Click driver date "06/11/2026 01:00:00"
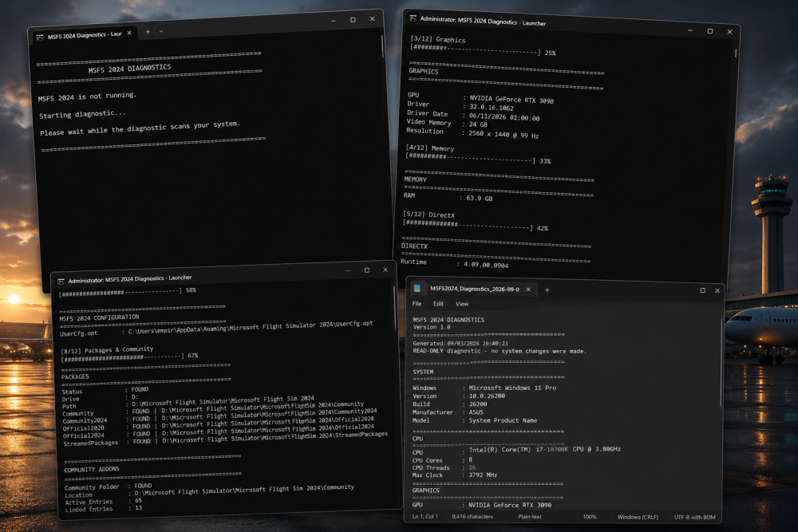Screen dimensions: 798x532 pos(504,117)
